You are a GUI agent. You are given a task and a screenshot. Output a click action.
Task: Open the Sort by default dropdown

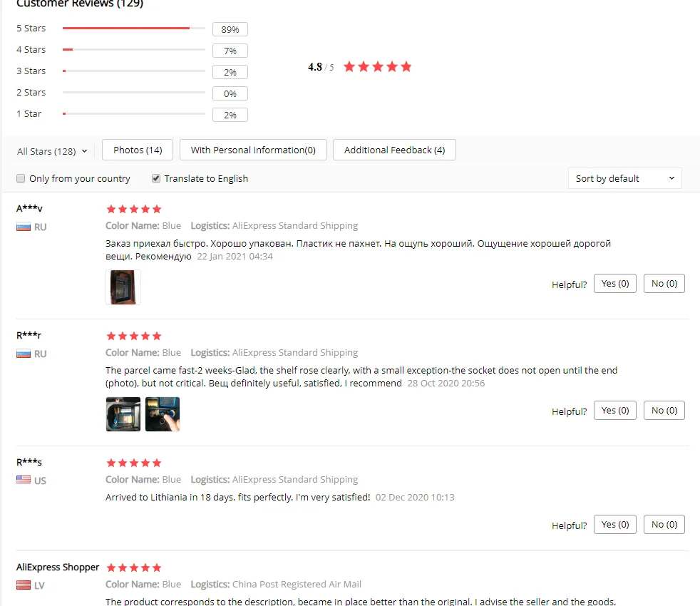click(624, 179)
